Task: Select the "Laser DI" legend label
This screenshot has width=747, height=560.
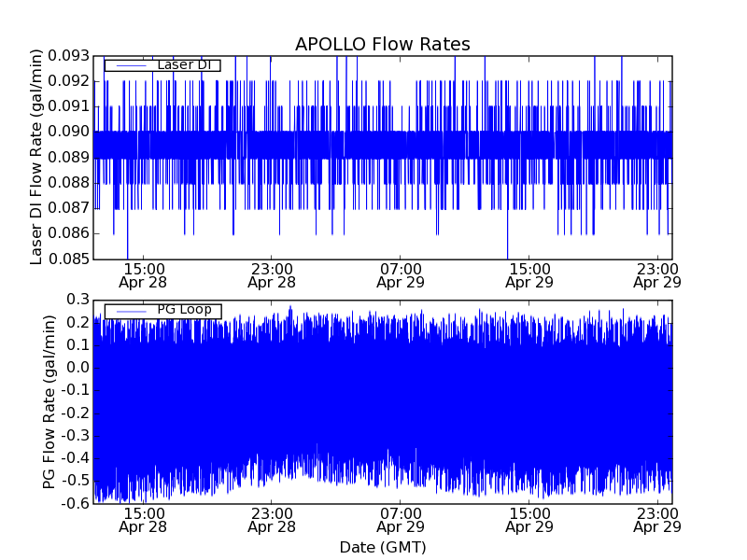Action: (183, 64)
